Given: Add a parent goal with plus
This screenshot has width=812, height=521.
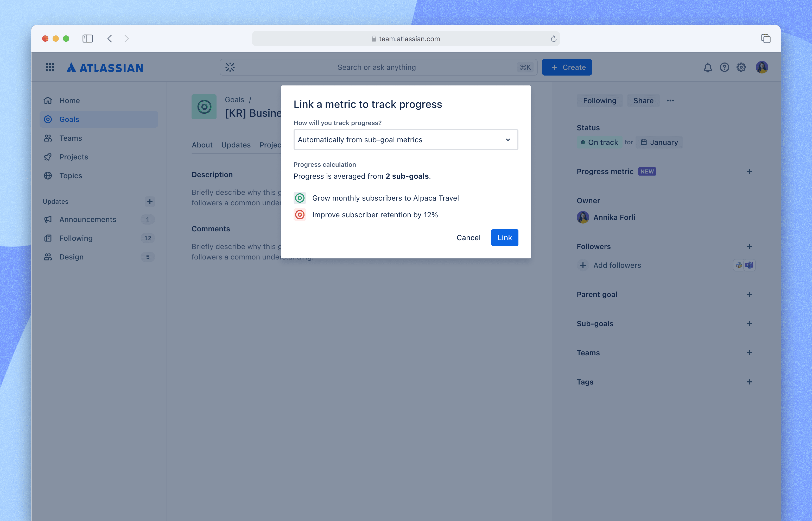Looking at the screenshot, I should [749, 295].
